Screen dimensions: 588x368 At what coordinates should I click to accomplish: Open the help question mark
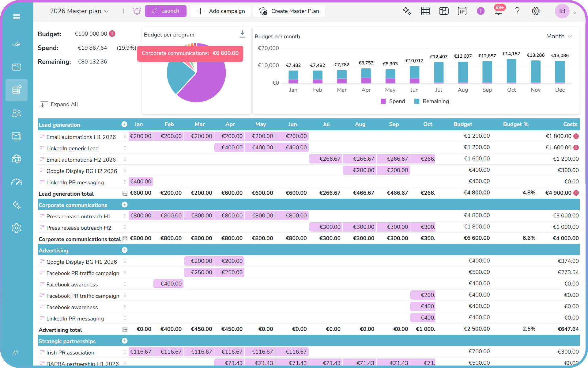(x=517, y=11)
